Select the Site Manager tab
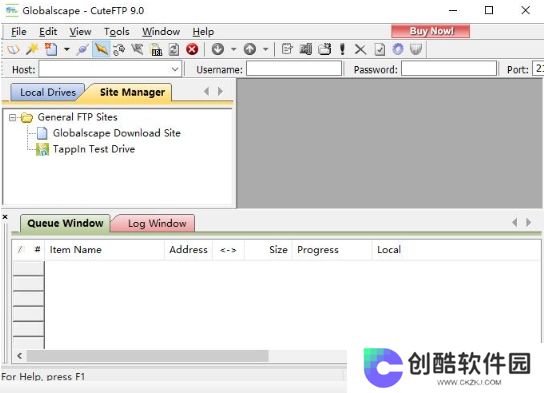This screenshot has width=547, height=393. point(132,92)
